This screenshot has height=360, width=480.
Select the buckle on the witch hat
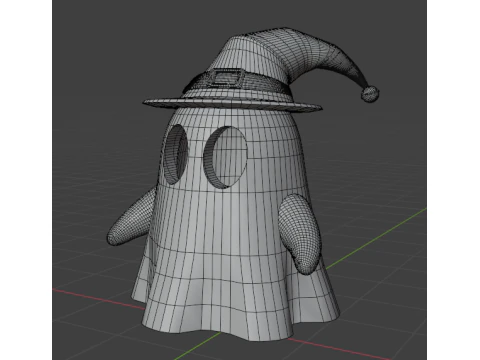[227, 77]
